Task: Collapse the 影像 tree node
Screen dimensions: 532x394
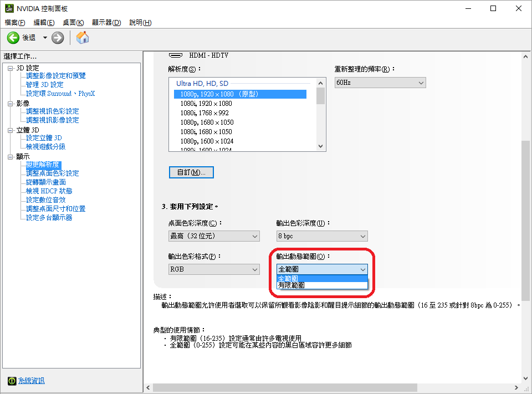Action: coord(11,104)
